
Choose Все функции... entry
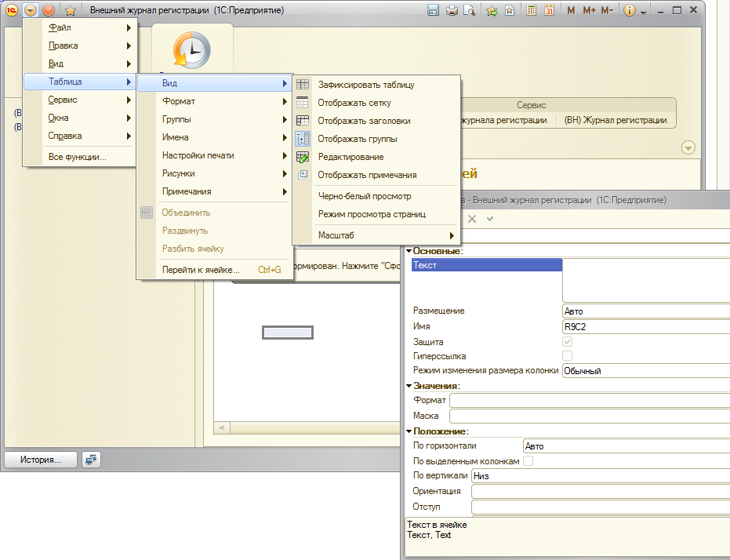click(x=80, y=157)
